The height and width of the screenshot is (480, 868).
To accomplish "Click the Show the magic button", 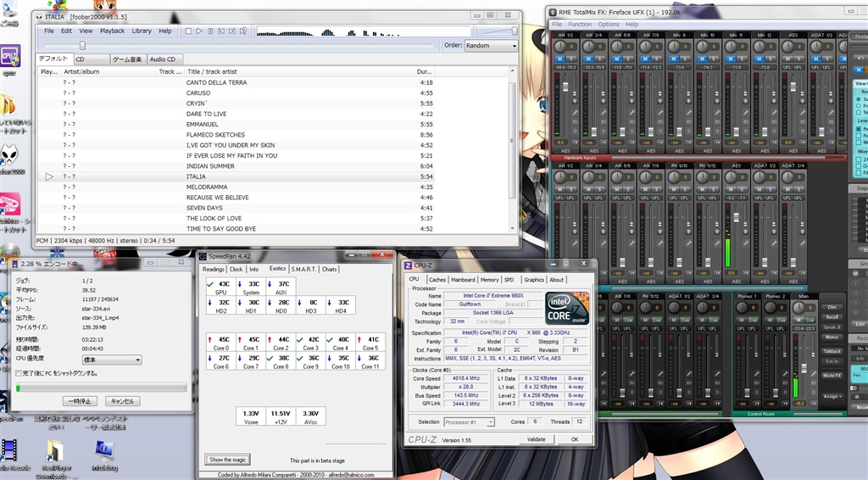I will pyautogui.click(x=228, y=460).
